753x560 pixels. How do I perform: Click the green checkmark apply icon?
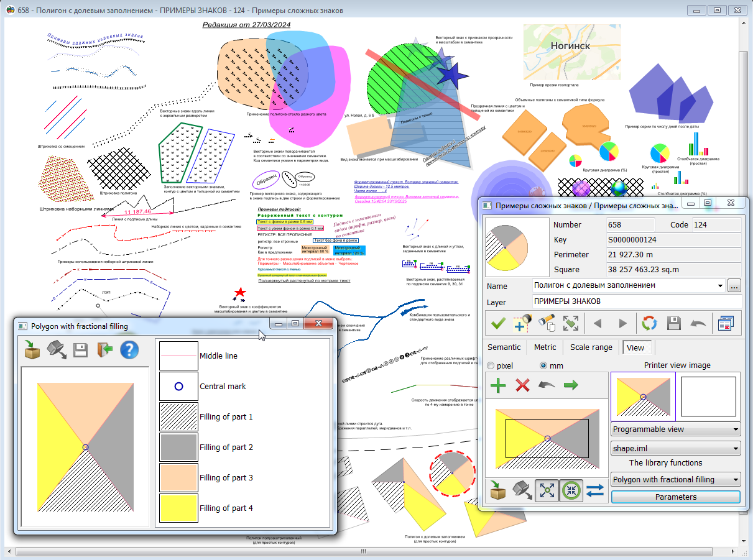point(498,323)
